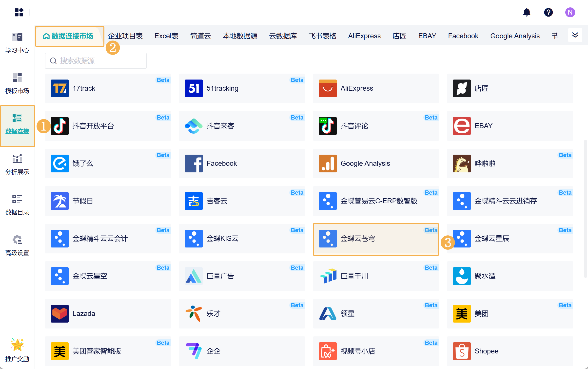Click the help question mark icon
This screenshot has height=369, width=588.
click(x=548, y=12)
